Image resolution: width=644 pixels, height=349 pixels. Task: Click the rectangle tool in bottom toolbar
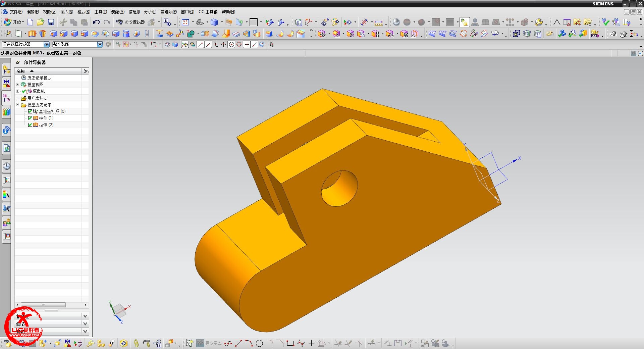(x=290, y=343)
